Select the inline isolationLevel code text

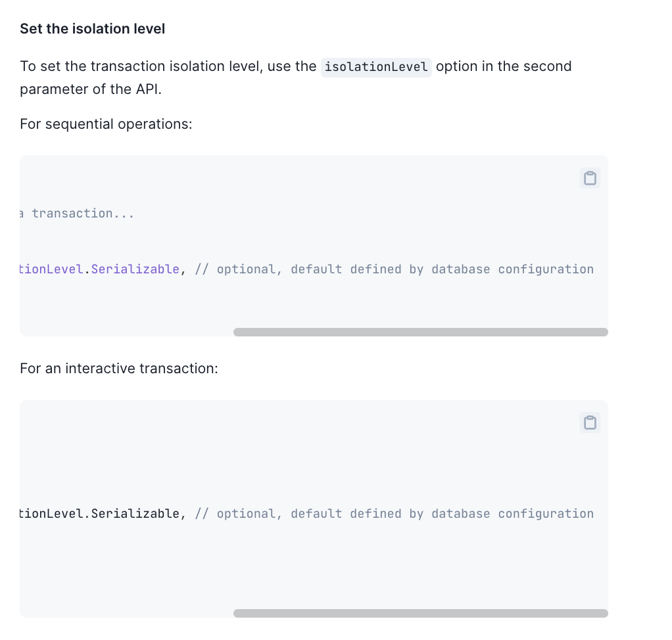point(375,66)
